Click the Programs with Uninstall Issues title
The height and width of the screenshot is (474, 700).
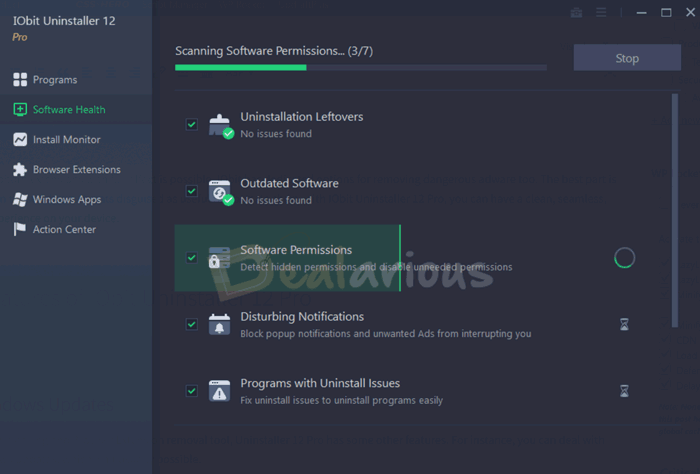coord(320,383)
